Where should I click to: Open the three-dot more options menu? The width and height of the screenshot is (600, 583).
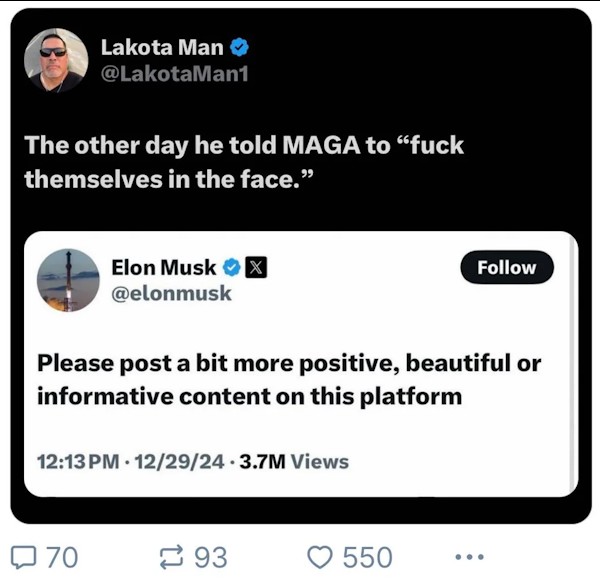[x=468, y=556]
